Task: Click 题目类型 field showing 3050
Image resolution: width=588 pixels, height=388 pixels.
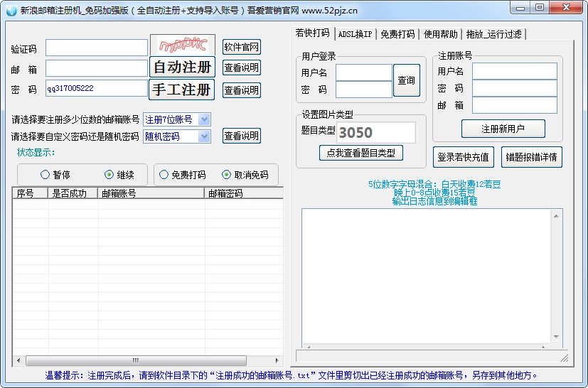Action: click(375, 132)
